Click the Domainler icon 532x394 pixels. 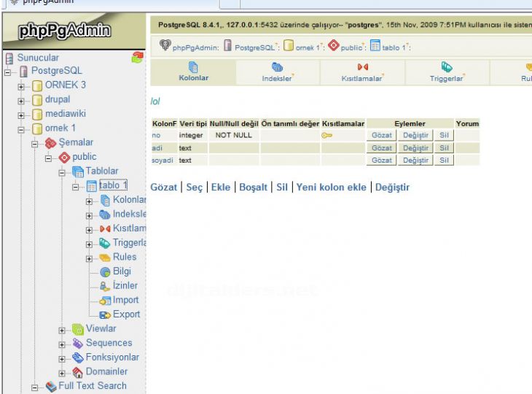78,372
